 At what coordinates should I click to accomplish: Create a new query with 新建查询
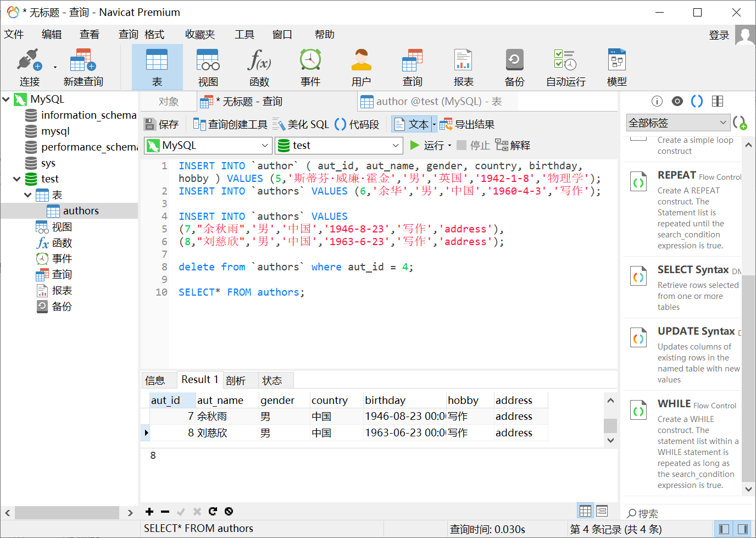click(83, 68)
